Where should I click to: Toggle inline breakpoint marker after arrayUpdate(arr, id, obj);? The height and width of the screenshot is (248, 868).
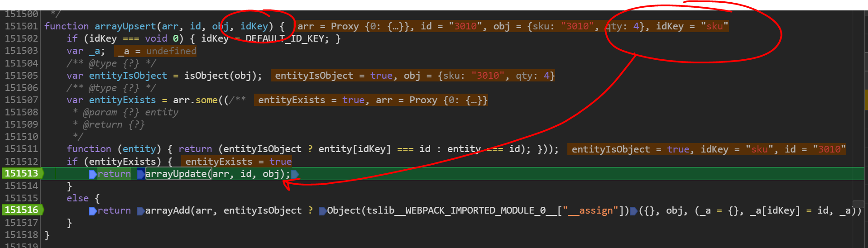[x=295, y=174]
